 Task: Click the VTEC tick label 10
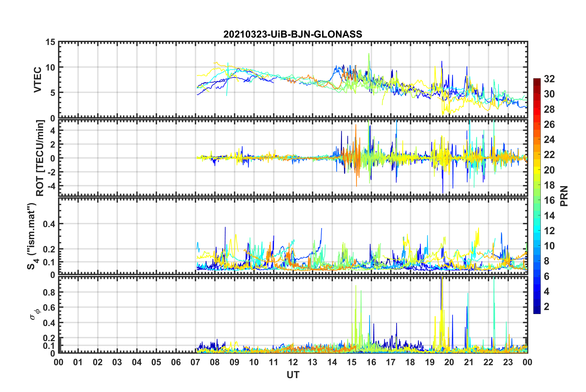pos(50,67)
